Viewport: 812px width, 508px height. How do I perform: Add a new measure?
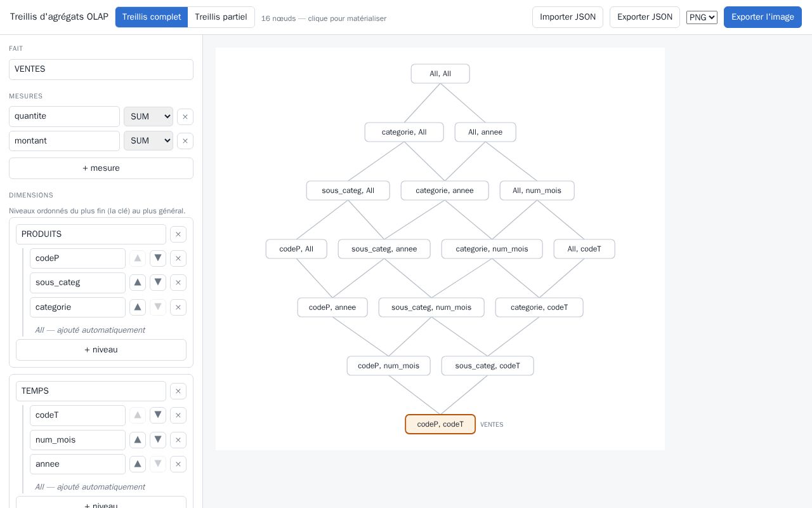[x=101, y=168]
